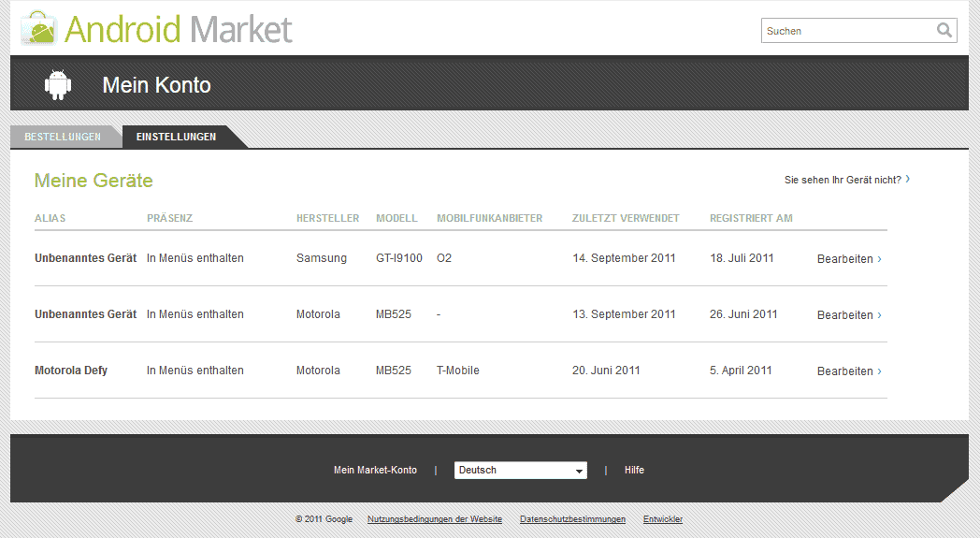Click the search magnifier icon
This screenshot has width=980, height=538.
coord(944,30)
